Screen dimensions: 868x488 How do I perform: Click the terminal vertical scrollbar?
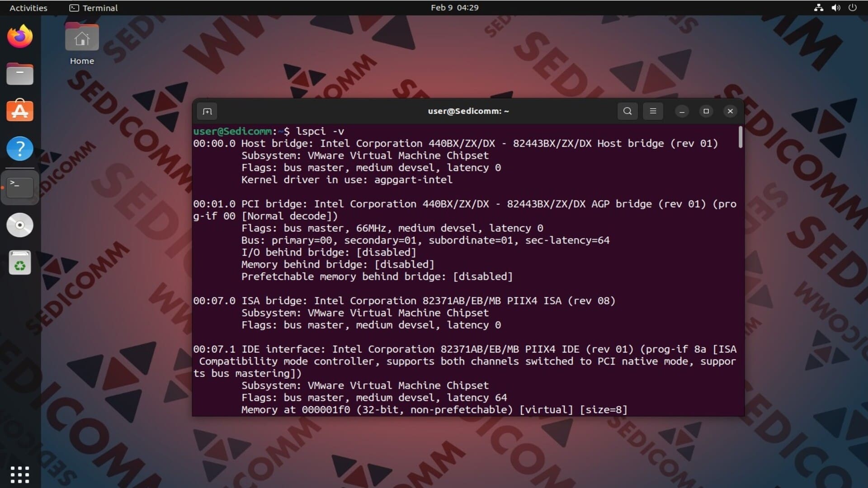click(741, 137)
